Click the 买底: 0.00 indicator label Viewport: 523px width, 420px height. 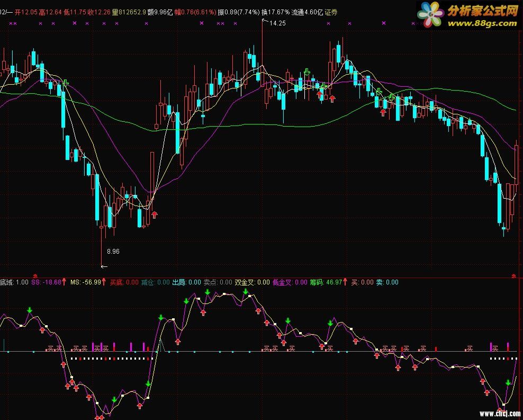(x=124, y=282)
